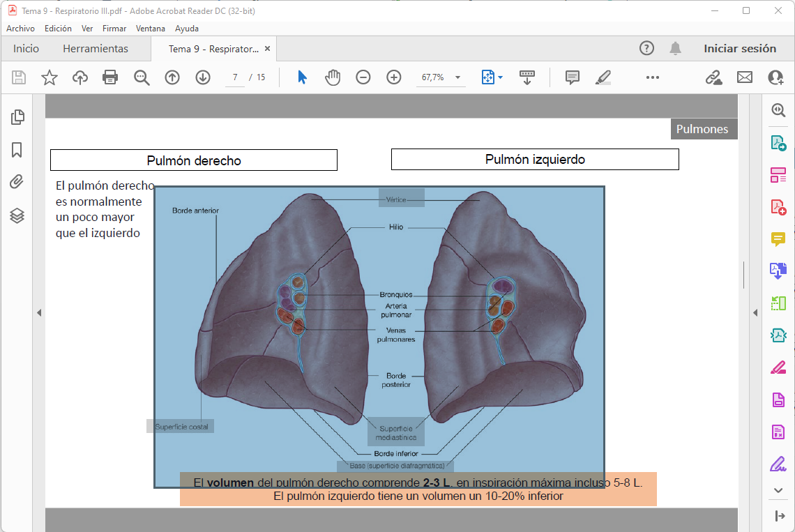
Task: Open Organize Pages tool
Action: (x=778, y=303)
